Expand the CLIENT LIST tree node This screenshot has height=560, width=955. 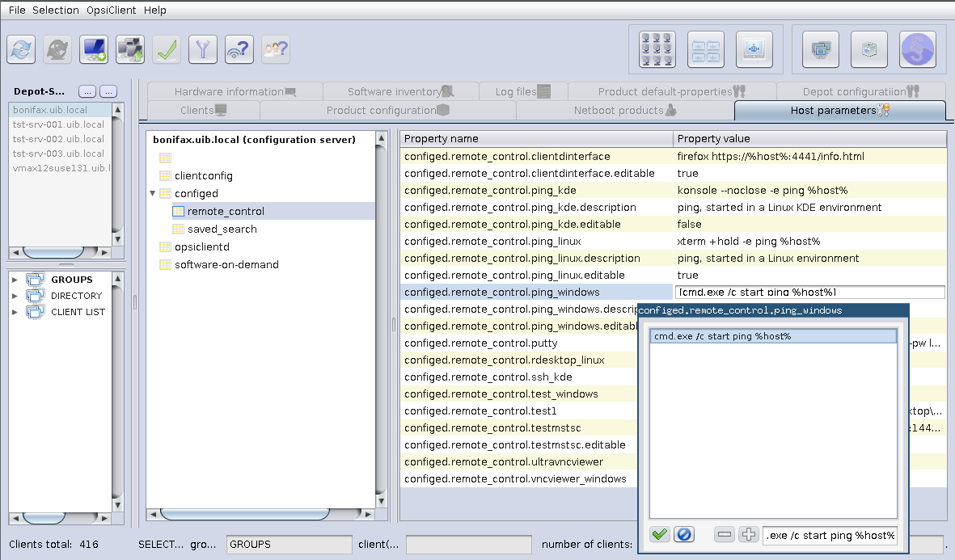[x=15, y=312]
